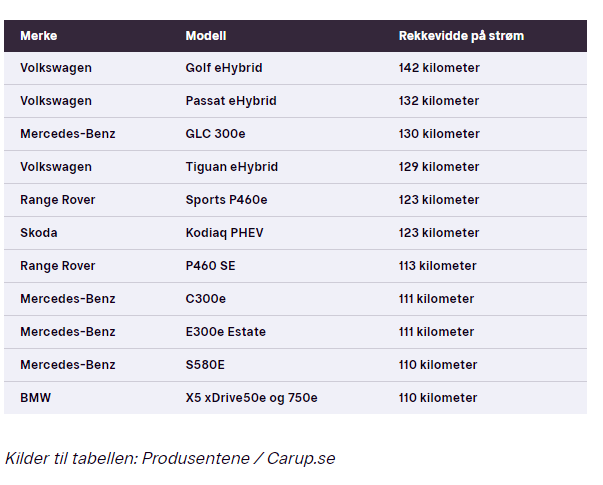Viewport: 603px width, 485px height.
Task: Click the Skoda brand cell
Action: (x=38, y=233)
